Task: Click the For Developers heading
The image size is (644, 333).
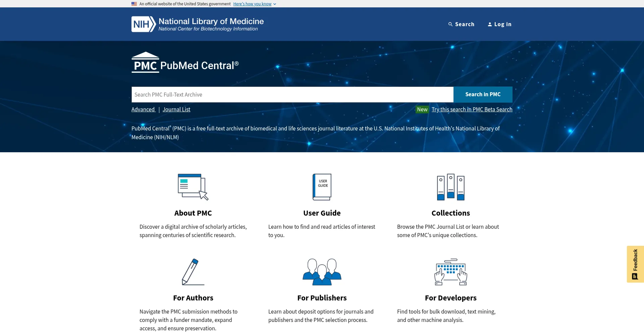Action: tap(450, 298)
